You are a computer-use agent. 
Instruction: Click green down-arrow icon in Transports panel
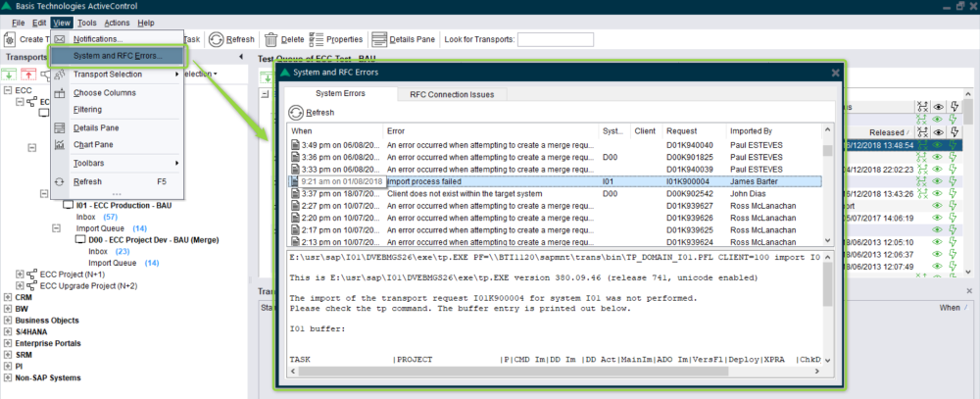pyautogui.click(x=9, y=75)
